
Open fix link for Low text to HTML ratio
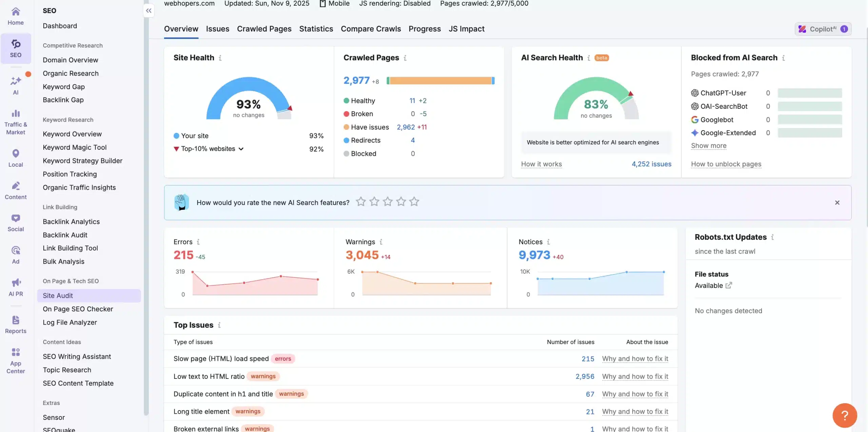(x=635, y=376)
